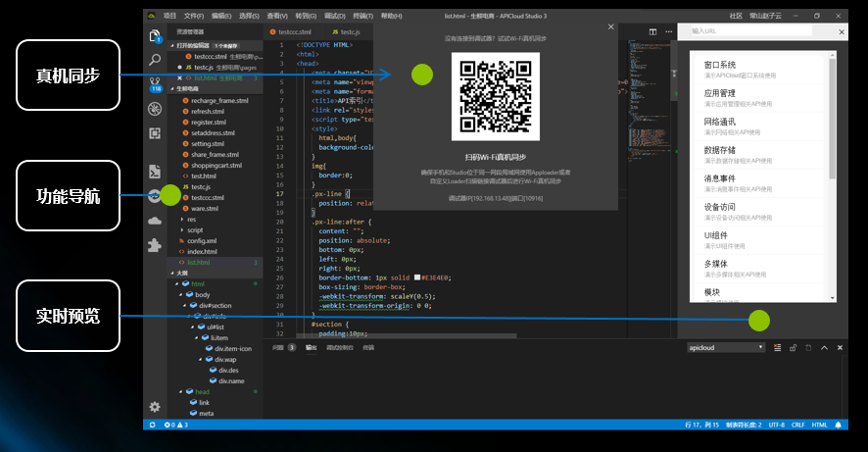Open the settings gear in activity bar
Viewport: 868px width, 452px height.
point(155,407)
